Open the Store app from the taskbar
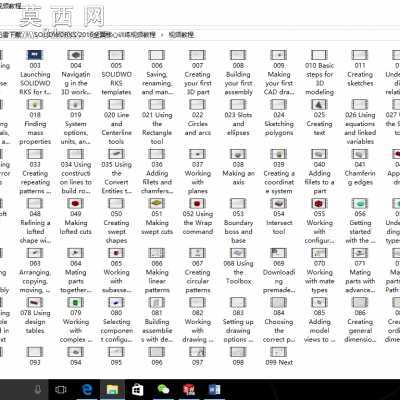This screenshot has width=400, height=400. tap(138, 389)
